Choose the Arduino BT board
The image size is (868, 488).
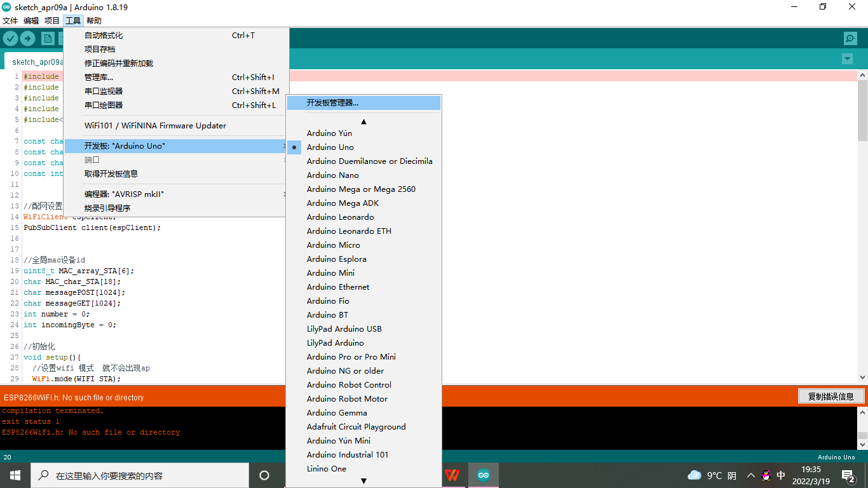(363, 315)
